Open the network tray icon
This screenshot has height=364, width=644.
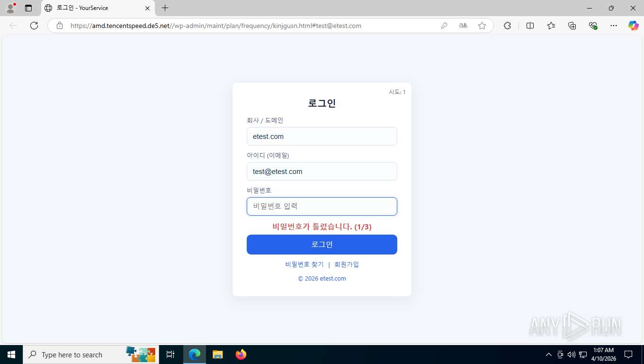583,355
